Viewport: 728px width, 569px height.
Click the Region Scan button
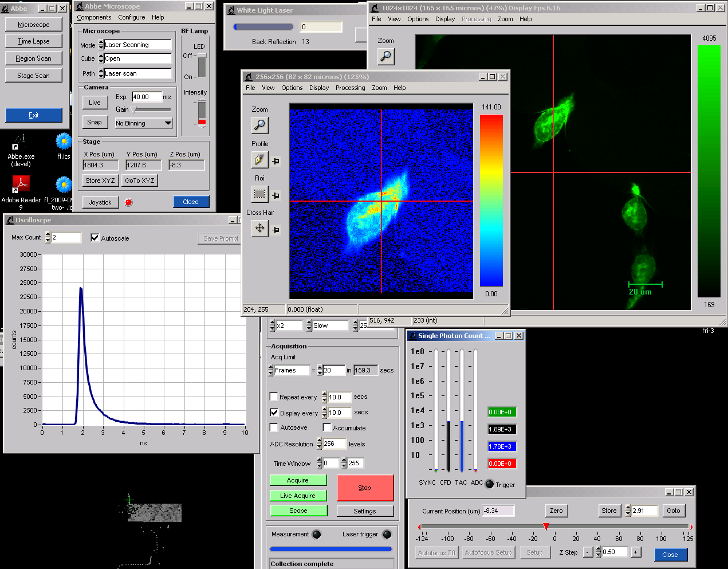(x=33, y=58)
